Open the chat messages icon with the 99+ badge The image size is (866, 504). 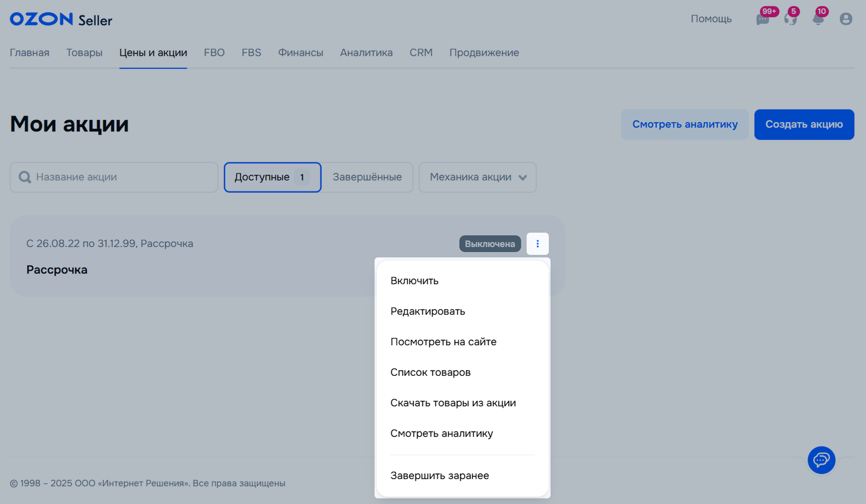(763, 19)
